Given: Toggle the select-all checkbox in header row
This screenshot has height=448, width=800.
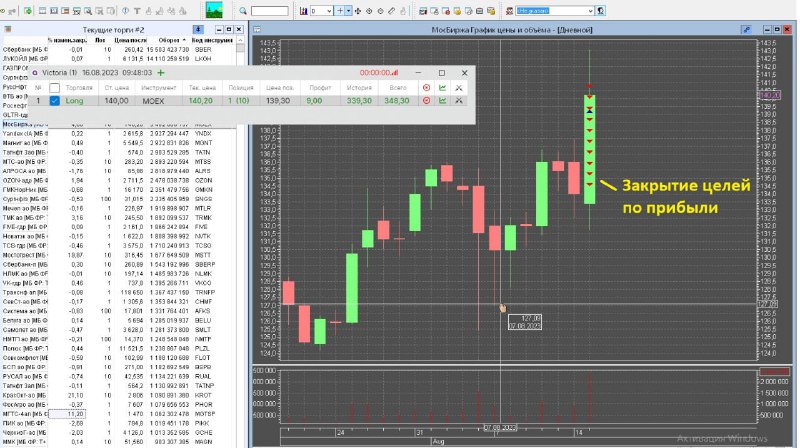Looking at the screenshot, I should coord(54,87).
